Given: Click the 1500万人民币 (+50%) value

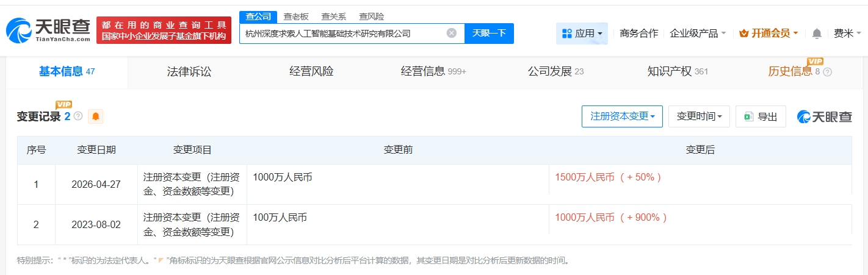Looking at the screenshot, I should coord(609,177).
